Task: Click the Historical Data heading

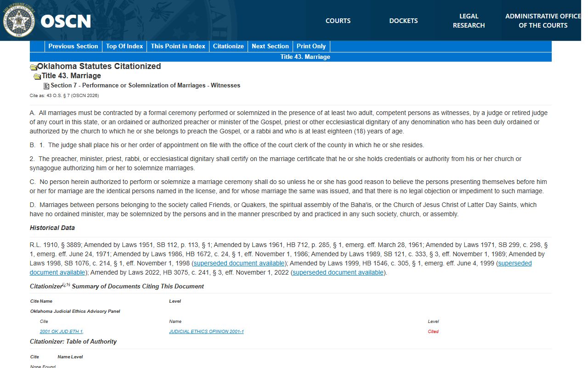Action: pos(52,228)
